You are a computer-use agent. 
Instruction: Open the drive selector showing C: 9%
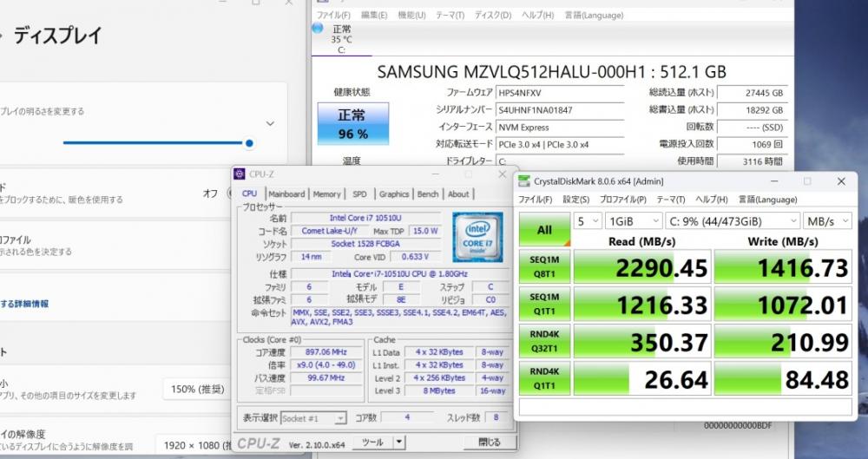click(733, 221)
